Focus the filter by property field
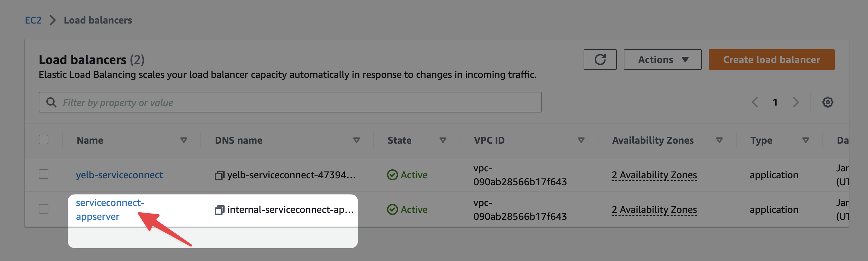The width and height of the screenshot is (868, 261). pos(290,102)
